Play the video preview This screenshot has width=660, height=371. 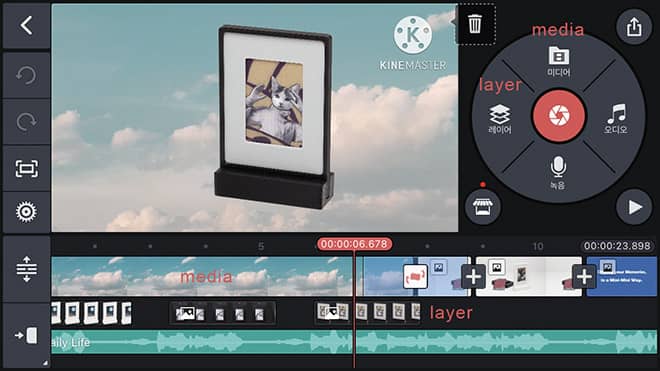(x=634, y=207)
